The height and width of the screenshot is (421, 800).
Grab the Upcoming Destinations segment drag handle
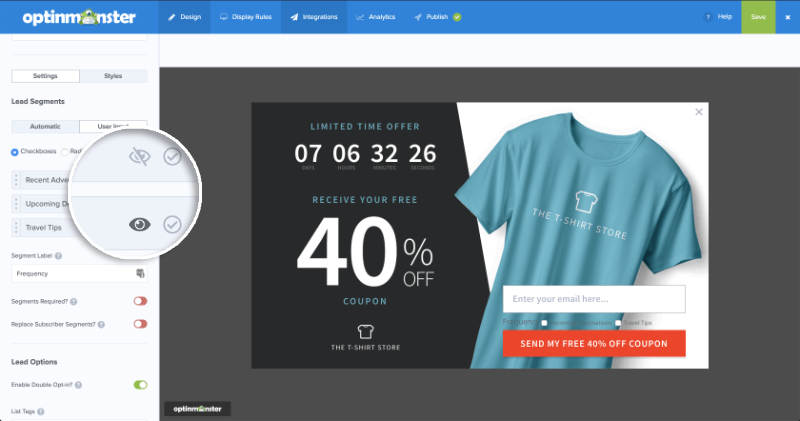coord(16,204)
